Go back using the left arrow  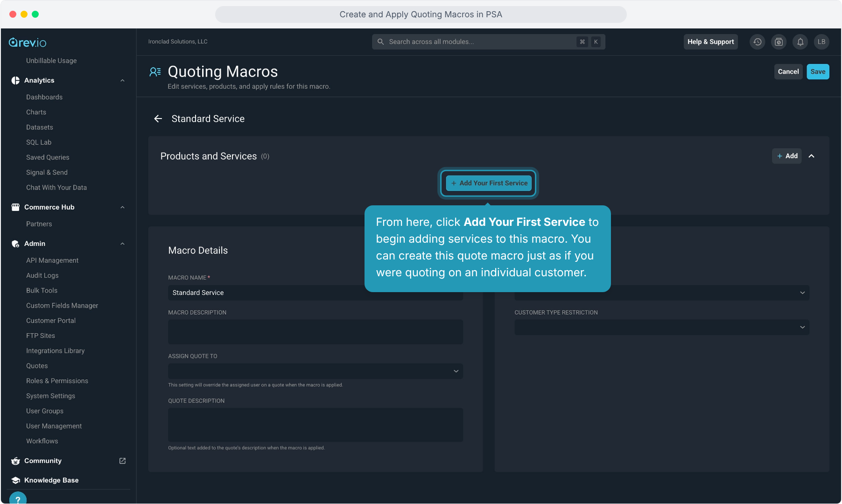(x=158, y=119)
